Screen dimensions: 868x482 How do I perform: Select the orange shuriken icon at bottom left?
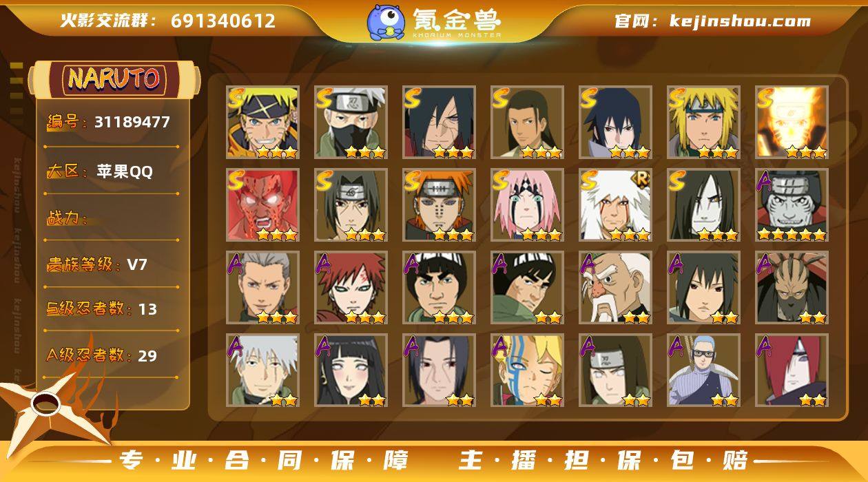tap(52, 406)
